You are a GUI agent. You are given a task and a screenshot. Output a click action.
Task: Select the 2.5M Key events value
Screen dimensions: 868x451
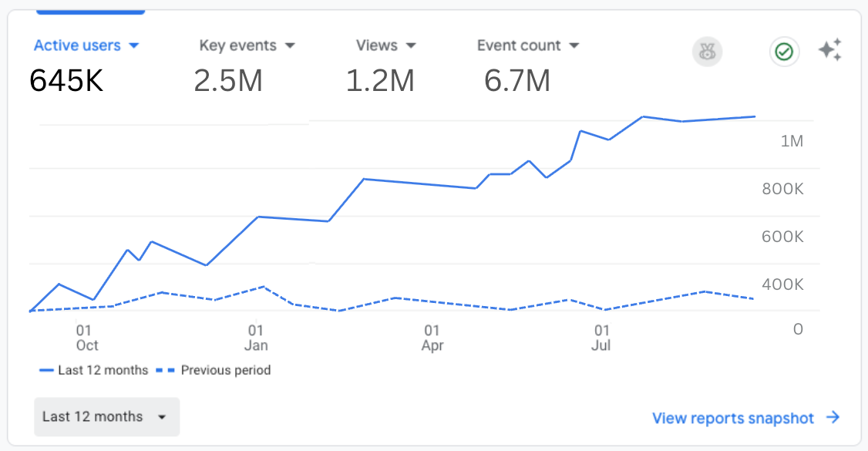click(x=228, y=81)
